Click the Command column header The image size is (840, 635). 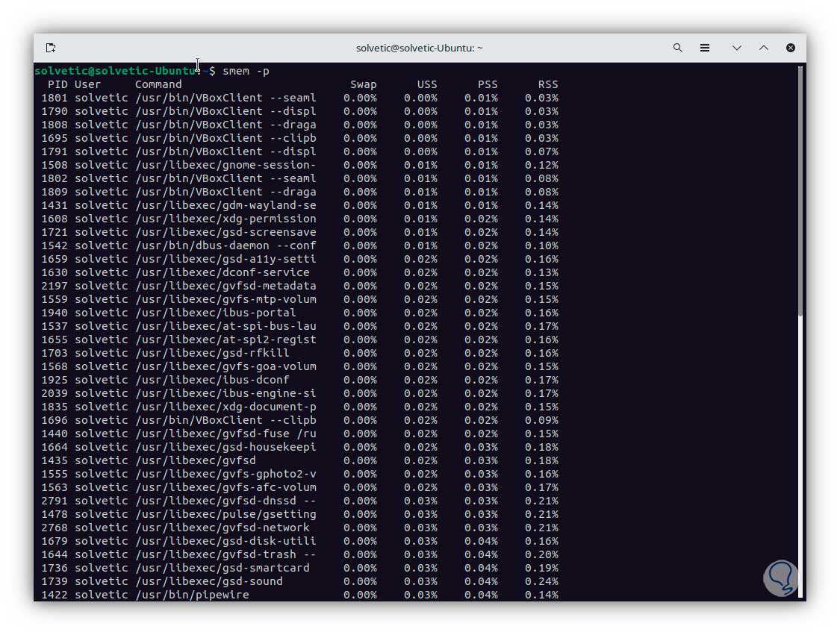[158, 84]
